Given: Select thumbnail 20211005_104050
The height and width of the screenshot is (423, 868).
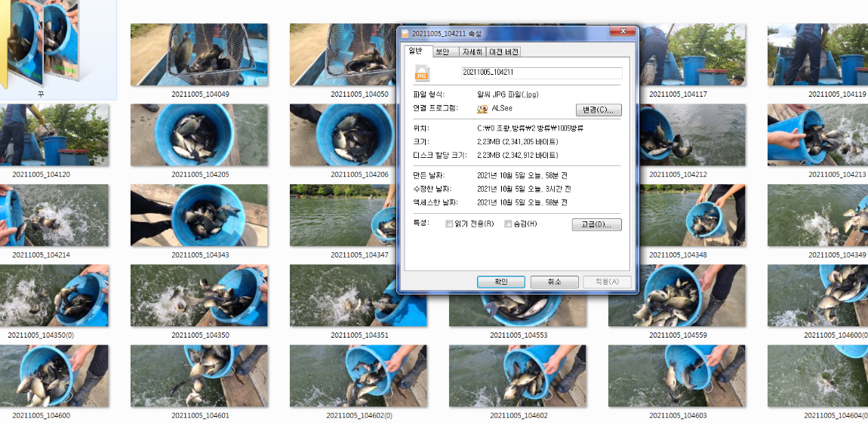Looking at the screenshot, I should 343,54.
